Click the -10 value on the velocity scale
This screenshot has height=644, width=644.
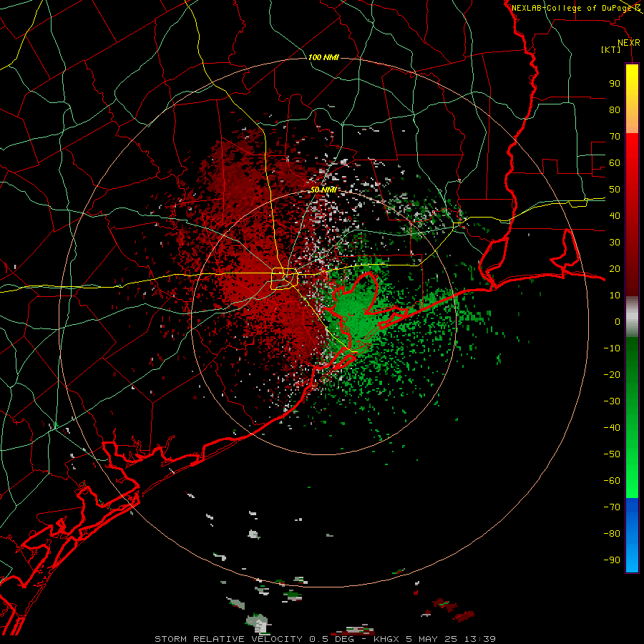tap(612, 348)
